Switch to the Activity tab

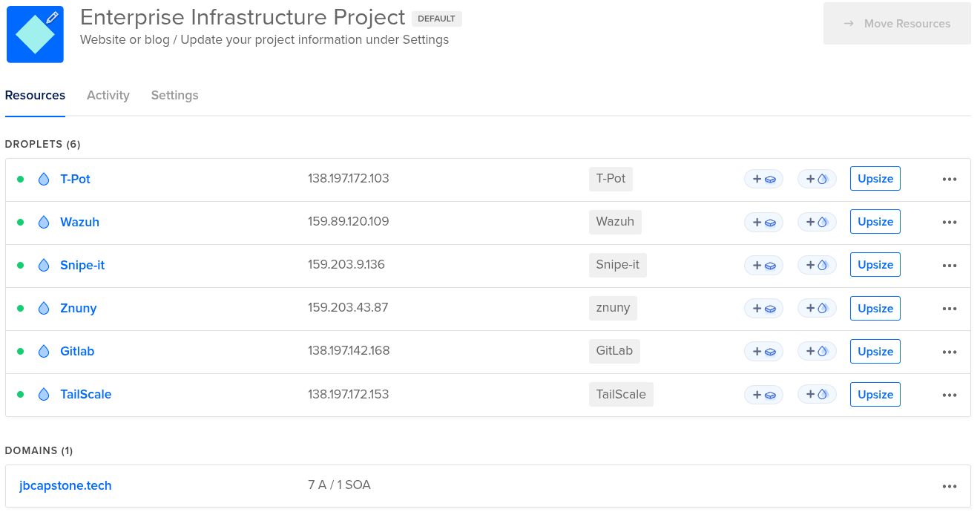(x=108, y=95)
